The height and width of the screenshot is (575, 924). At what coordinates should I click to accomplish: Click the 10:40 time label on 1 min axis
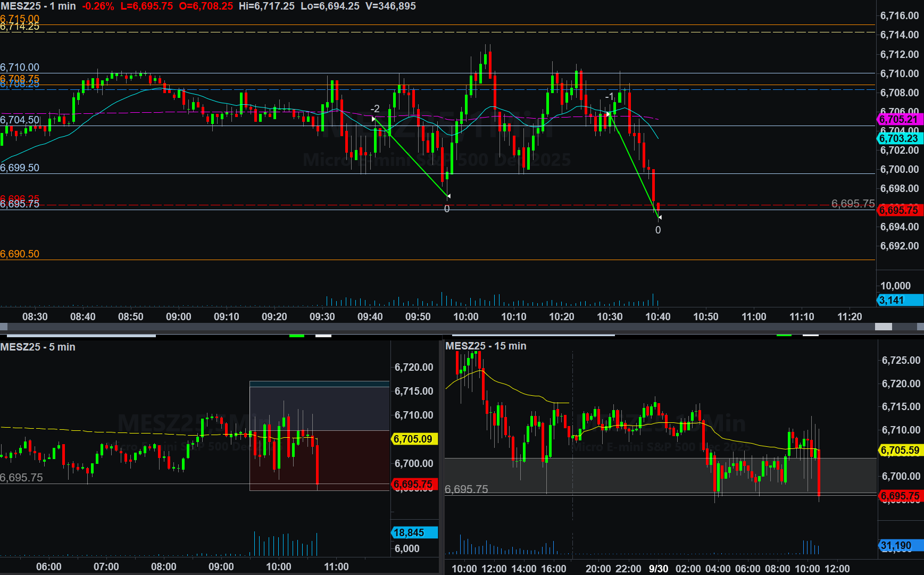tap(657, 316)
